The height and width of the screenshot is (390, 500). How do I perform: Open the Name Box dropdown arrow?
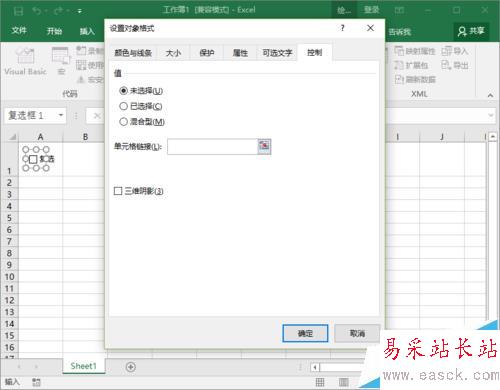click(x=61, y=115)
